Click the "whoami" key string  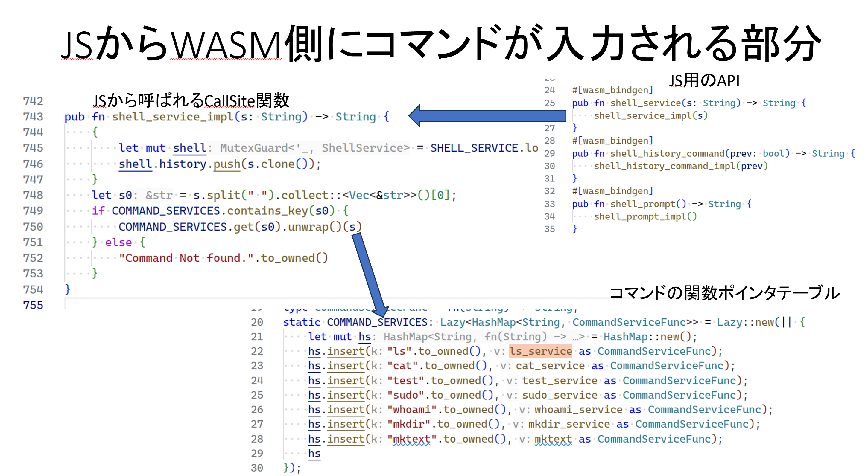click(x=412, y=409)
